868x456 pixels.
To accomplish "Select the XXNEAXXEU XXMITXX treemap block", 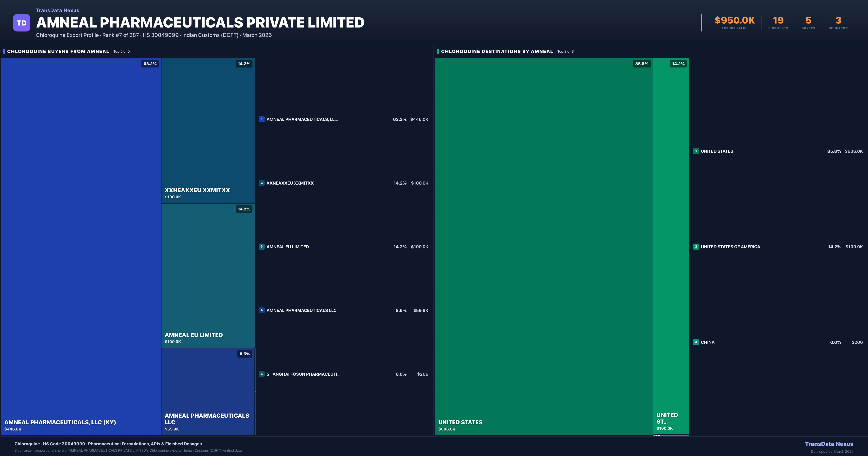I will [208, 130].
